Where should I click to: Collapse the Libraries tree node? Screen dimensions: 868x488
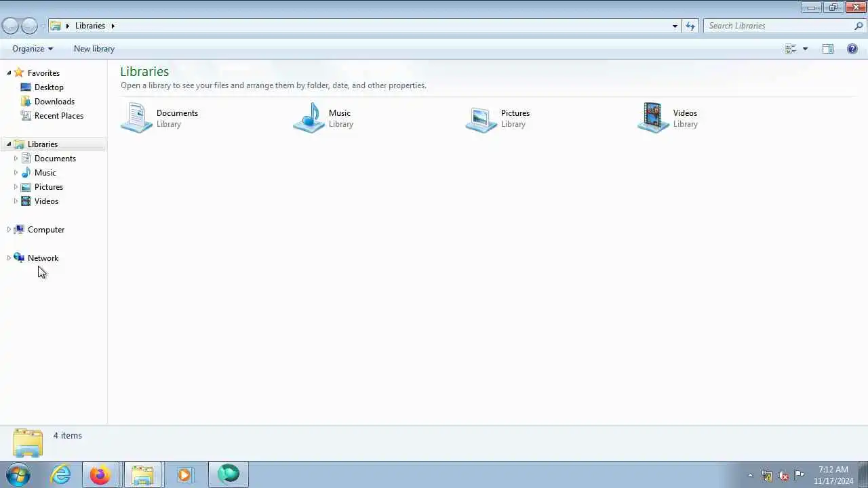coord(9,144)
